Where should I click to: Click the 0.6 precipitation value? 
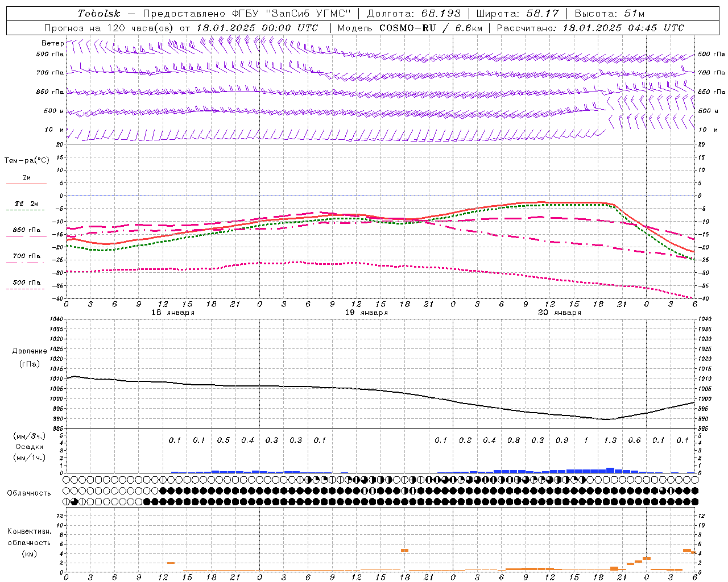click(x=634, y=440)
